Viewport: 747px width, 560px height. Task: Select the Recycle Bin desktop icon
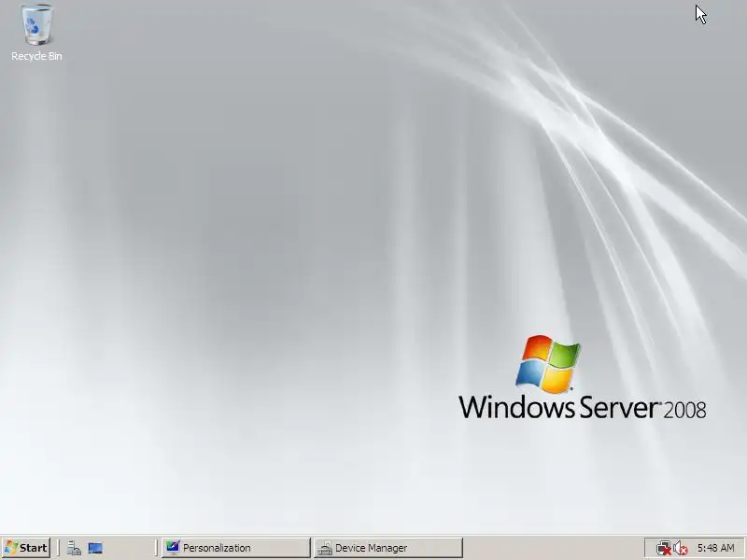(x=36, y=33)
